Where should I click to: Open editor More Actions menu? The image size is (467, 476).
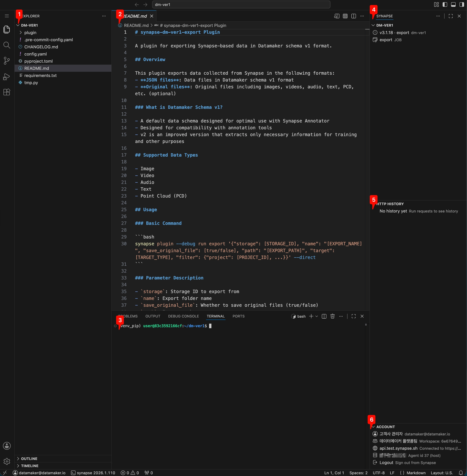tap(362, 16)
